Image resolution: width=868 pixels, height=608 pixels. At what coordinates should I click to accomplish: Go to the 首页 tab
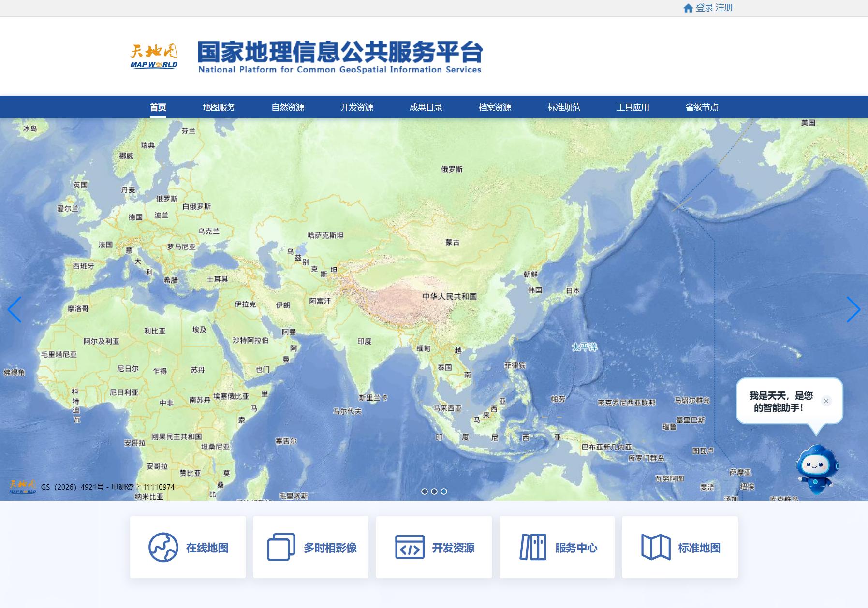point(158,107)
